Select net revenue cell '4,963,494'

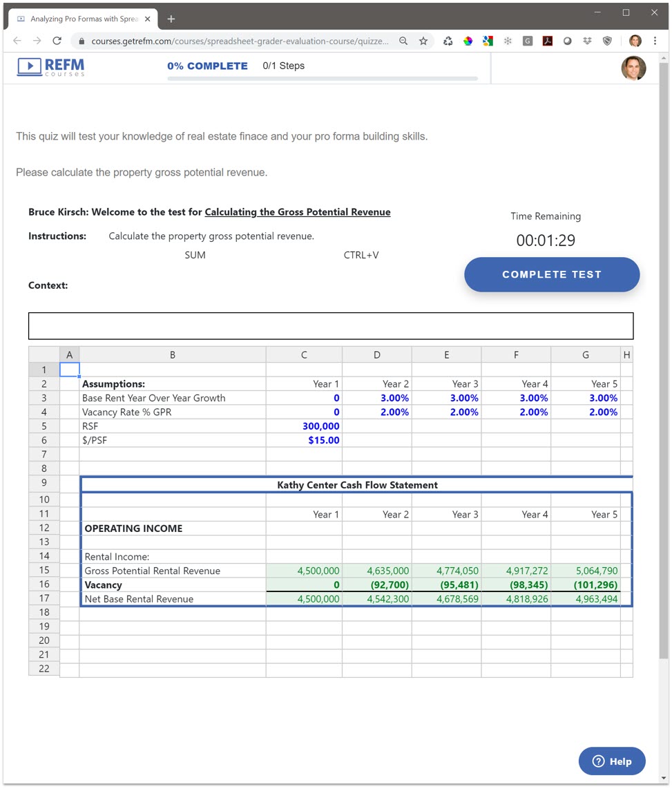pyautogui.click(x=586, y=599)
